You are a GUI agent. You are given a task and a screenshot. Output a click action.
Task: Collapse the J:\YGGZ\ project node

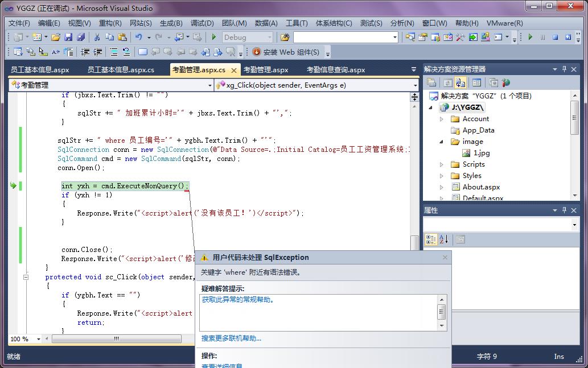click(430, 107)
